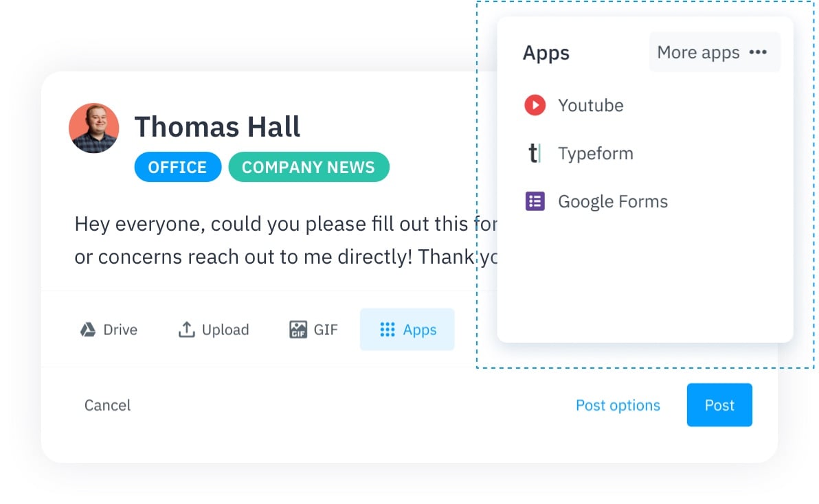The width and height of the screenshot is (819, 504).
Task: Open Thomas Hall's profile picture
Action: (x=94, y=128)
